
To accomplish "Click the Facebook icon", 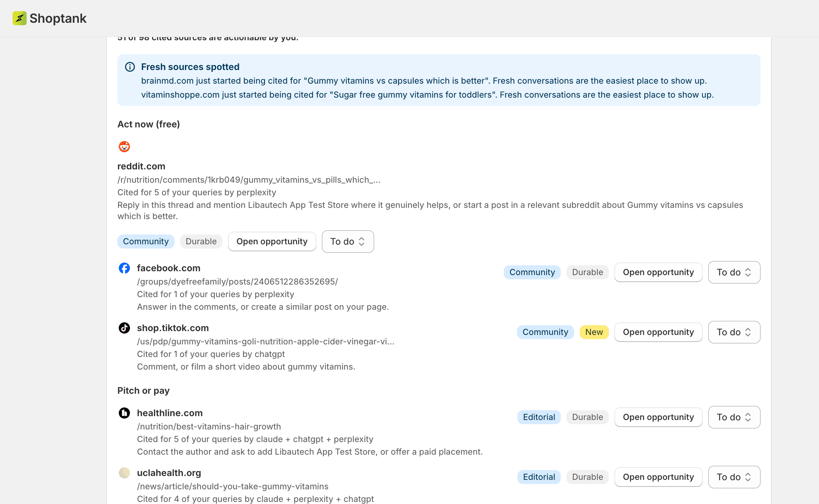I will click(x=124, y=268).
